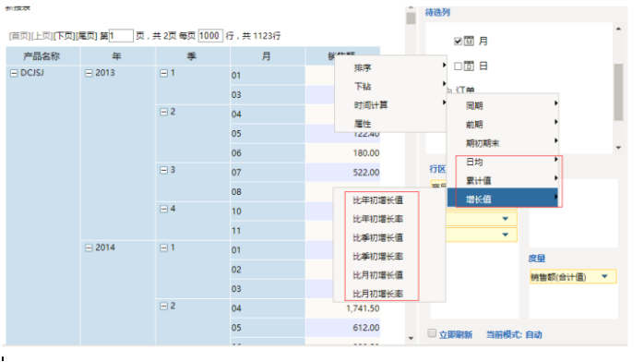The height and width of the screenshot is (362, 644).
Task: Click the scroll-down arrow in 待选列 list
Action: pos(618,148)
